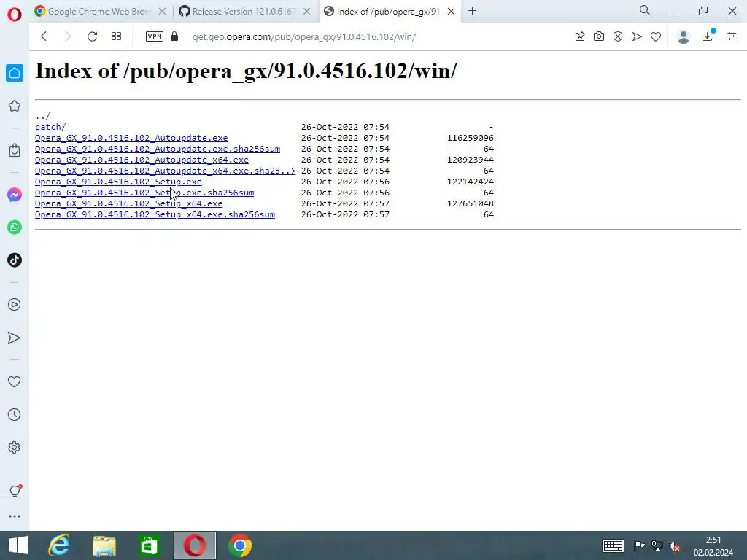Viewport: 747px width, 560px height.
Task: Open My Flow in sidebar
Action: pyautogui.click(x=15, y=338)
